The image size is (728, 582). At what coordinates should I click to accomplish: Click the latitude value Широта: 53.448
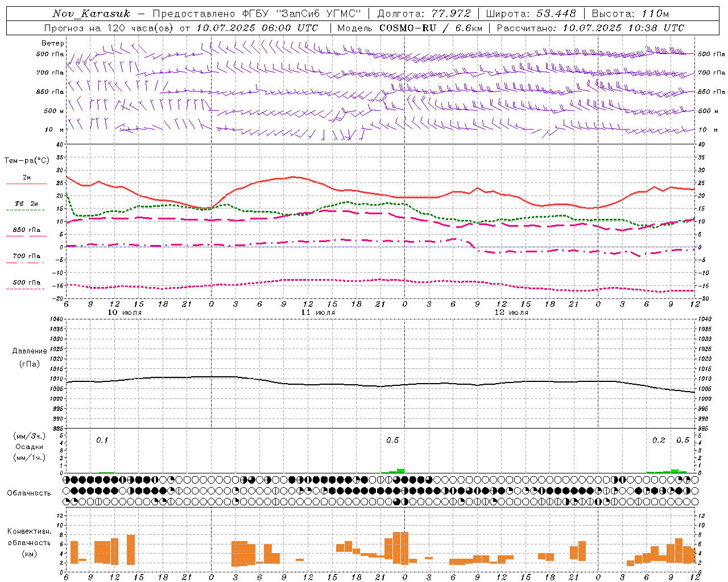click(x=531, y=14)
